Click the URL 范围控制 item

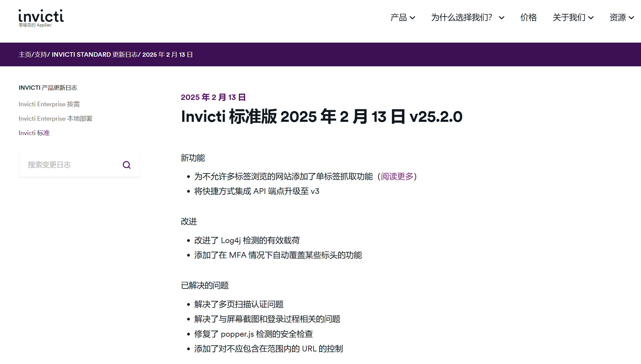tap(269, 349)
